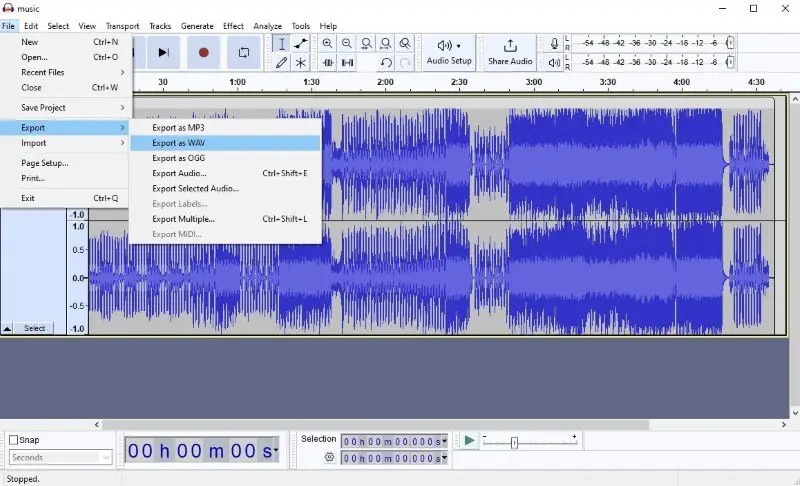Adjust the playback level slider knob
The width and height of the screenshot is (800, 486).
tap(730, 62)
